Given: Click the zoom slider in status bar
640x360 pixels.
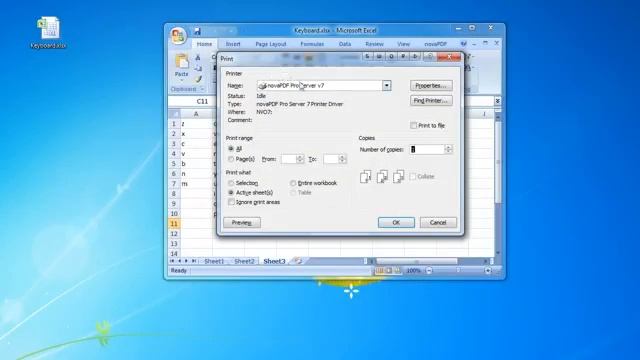Looking at the screenshot, I should (x=458, y=271).
